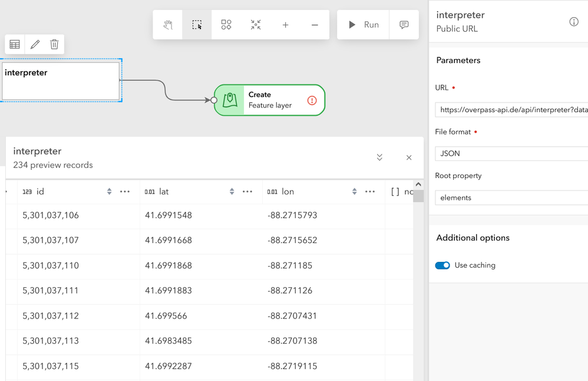Open the comments console icon
Viewport: 588px width, 381px height.
[404, 25]
